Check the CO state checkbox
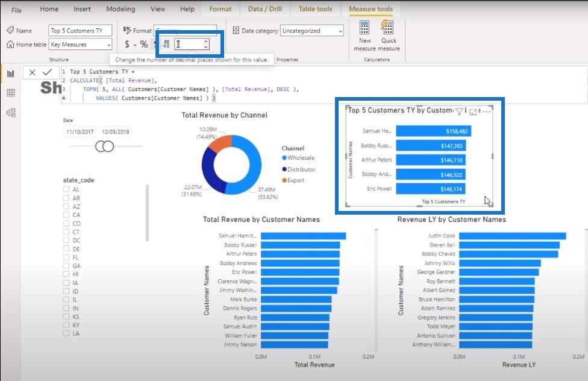 66,223
